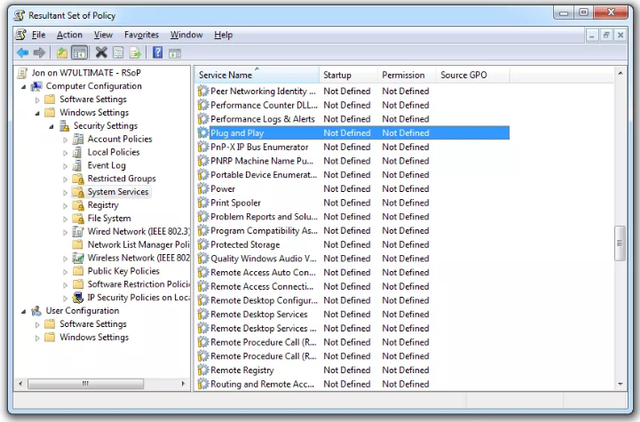Expand the Registry node
The image size is (640, 422).
click(65, 206)
